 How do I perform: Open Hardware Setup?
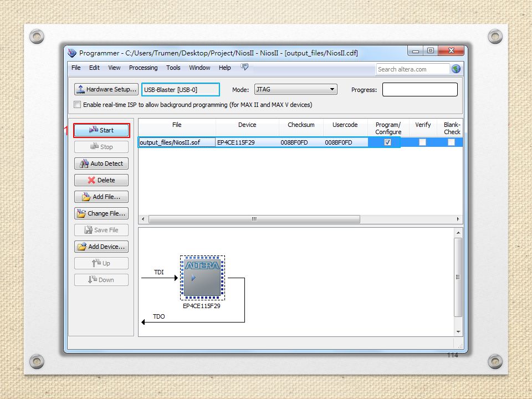106,90
